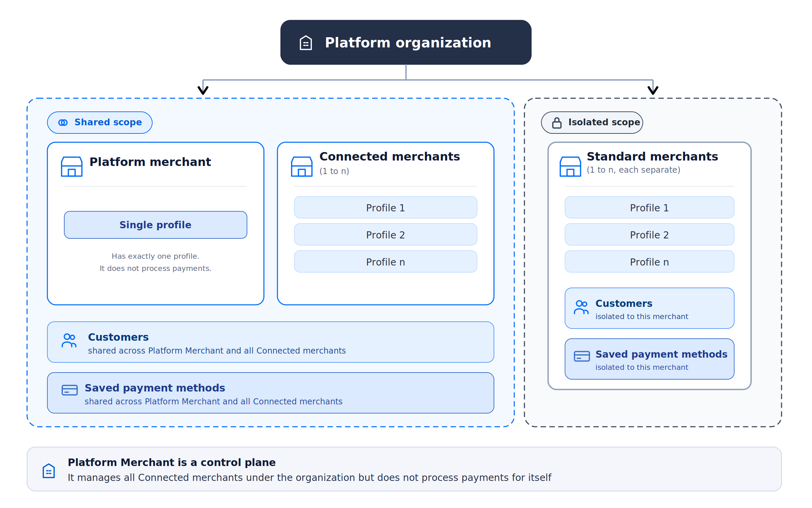Click the credit card icon in shared Saved payment methods
812x508 pixels.
(x=70, y=390)
